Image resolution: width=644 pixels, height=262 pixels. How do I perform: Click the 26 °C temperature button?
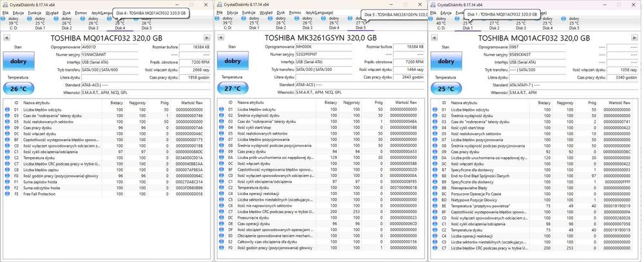(x=19, y=88)
